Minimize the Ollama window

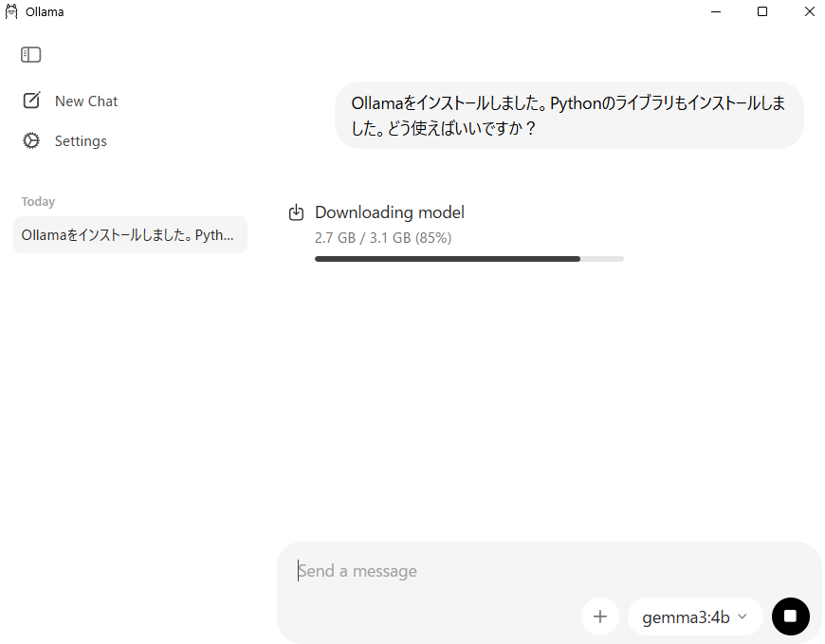[x=716, y=12]
